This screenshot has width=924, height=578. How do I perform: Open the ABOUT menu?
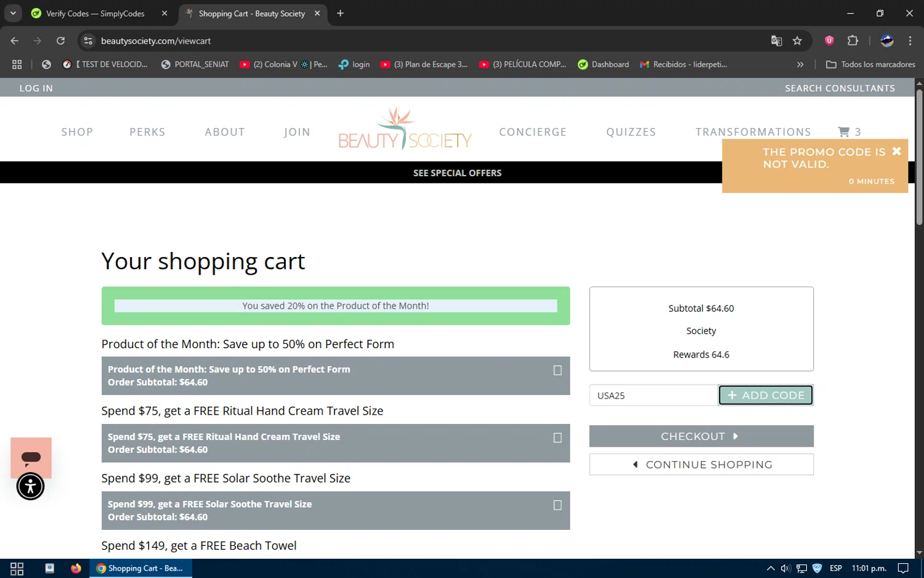225,132
